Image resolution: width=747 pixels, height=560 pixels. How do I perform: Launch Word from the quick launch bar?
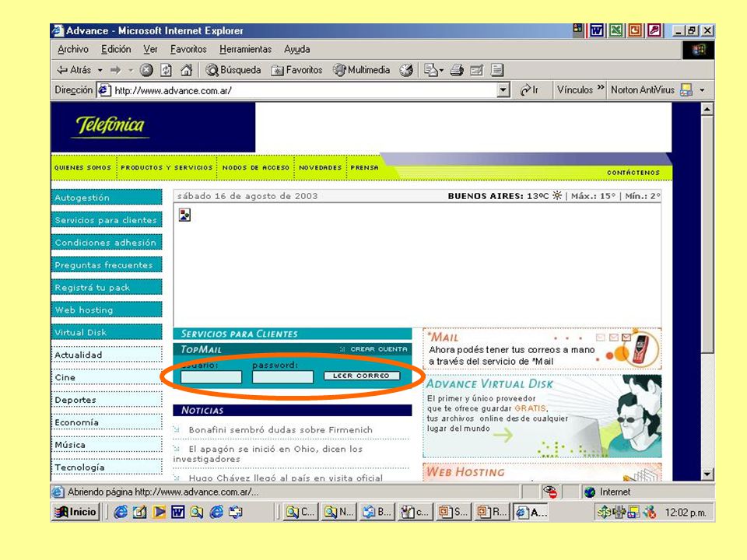coord(177,512)
